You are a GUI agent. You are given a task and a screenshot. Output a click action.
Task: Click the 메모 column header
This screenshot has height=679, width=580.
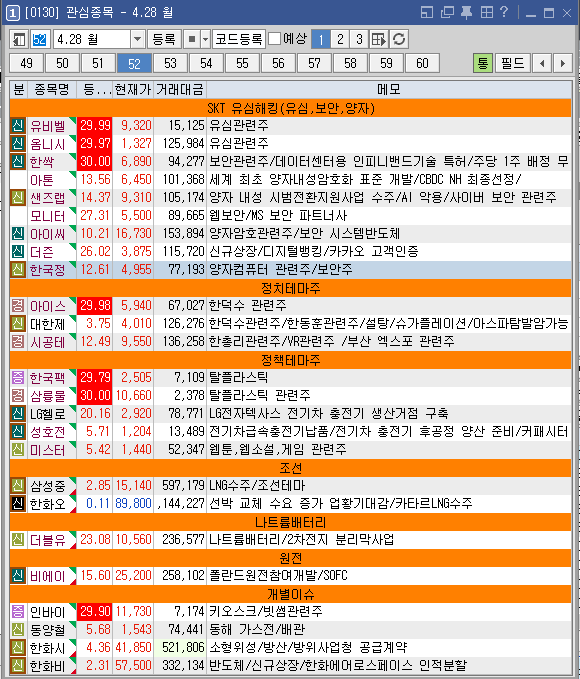pos(389,89)
